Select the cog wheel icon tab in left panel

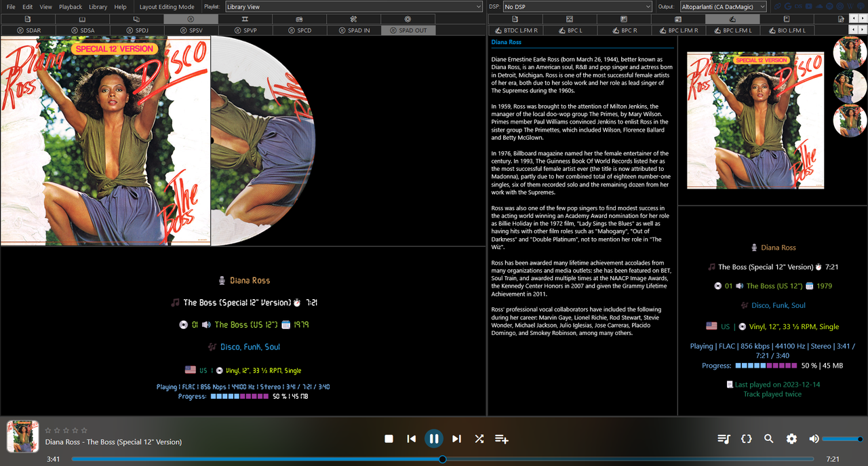point(408,19)
